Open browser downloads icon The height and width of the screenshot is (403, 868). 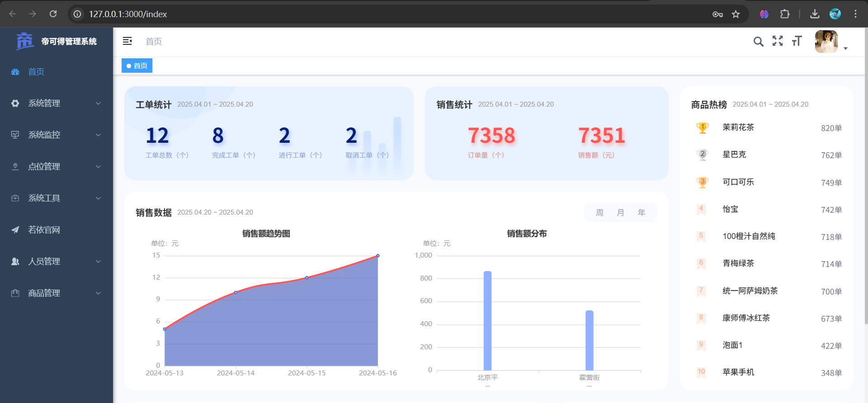[x=815, y=14]
